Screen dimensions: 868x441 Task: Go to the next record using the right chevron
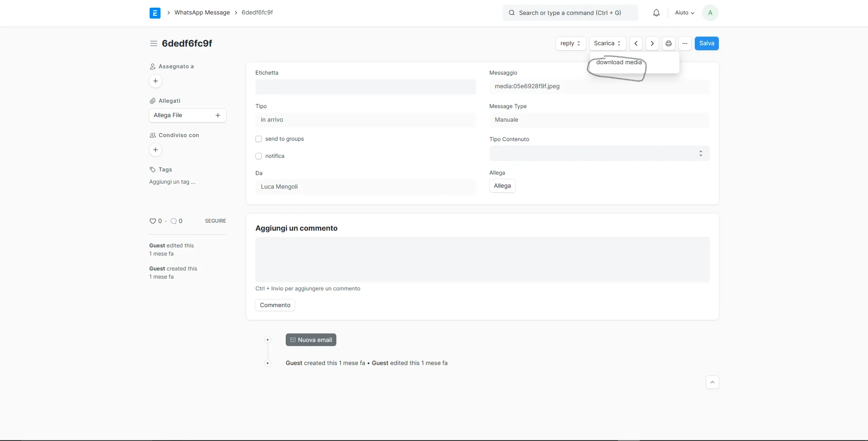(652, 43)
